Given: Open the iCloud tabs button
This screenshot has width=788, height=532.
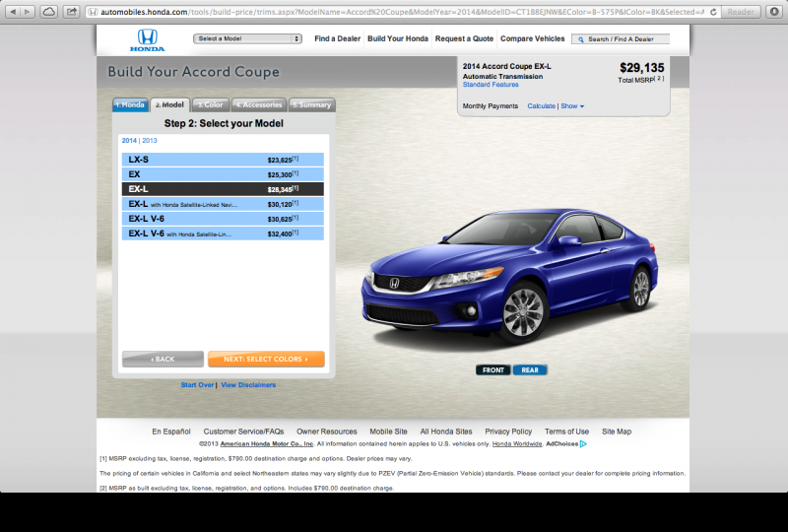Looking at the screenshot, I should (x=48, y=12).
